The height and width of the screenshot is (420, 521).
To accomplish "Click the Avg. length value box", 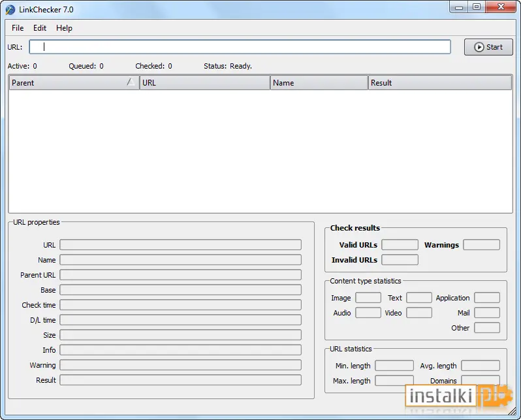I will coord(481,366).
